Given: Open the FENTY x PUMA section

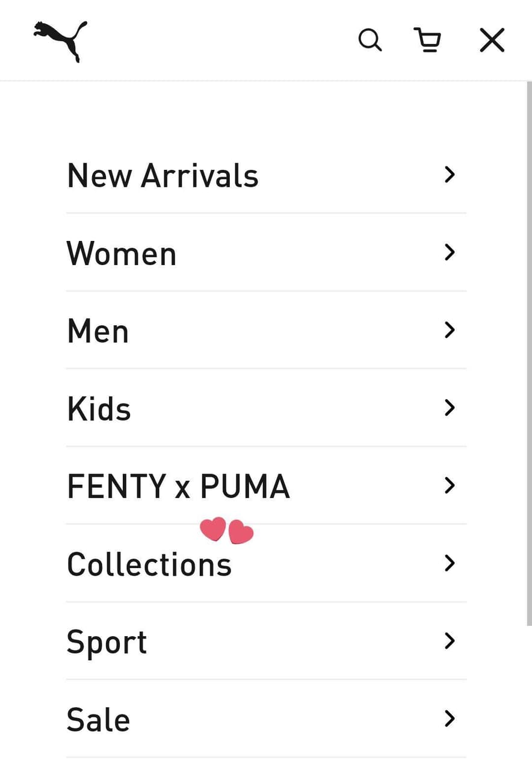Looking at the screenshot, I should pos(178,485).
